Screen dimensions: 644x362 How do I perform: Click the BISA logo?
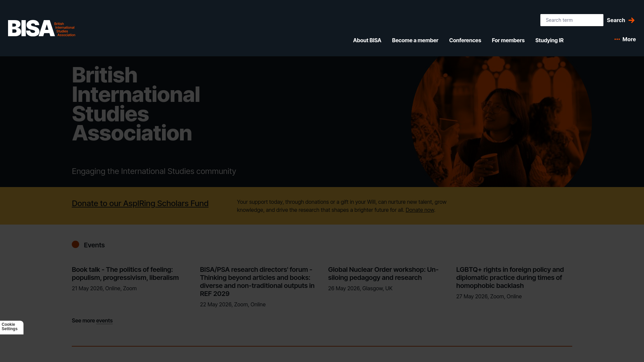42,28
